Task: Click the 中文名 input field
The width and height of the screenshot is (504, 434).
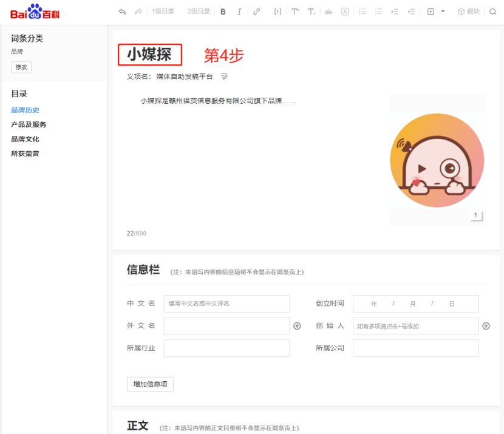Action: 226,303
